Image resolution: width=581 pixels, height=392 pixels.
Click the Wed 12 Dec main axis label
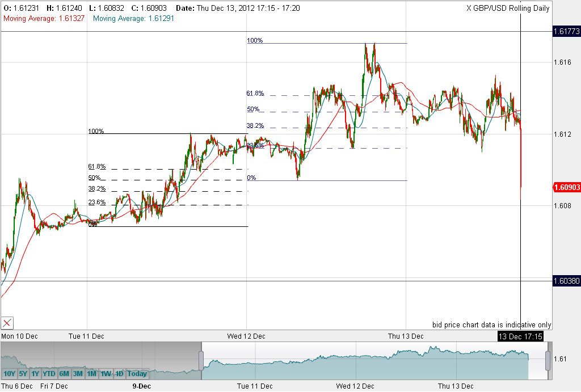click(246, 336)
